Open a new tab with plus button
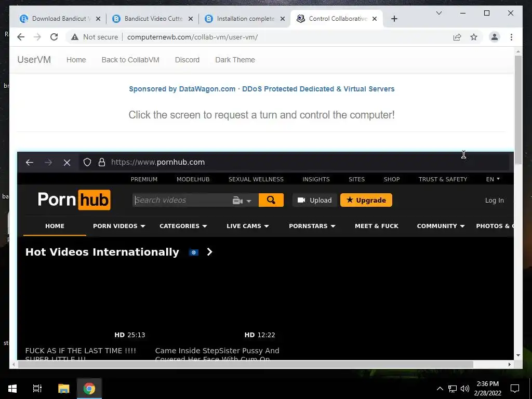The width and height of the screenshot is (532, 399). (394, 19)
